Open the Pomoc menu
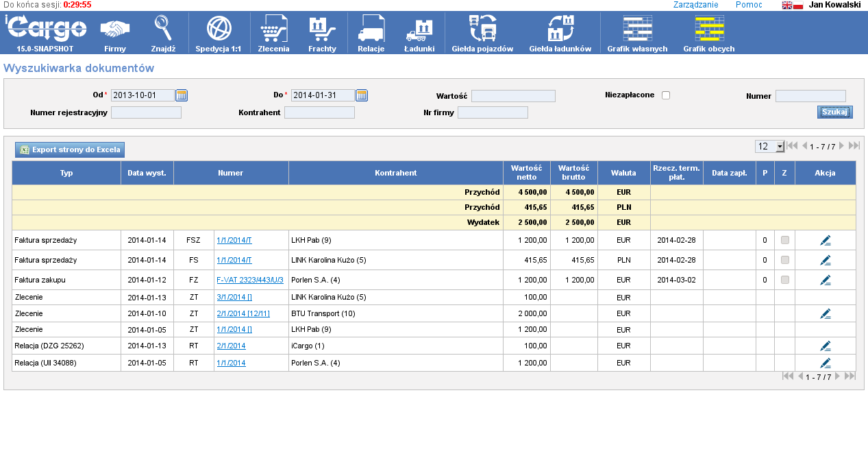The height and width of the screenshot is (467, 868). coord(748,5)
